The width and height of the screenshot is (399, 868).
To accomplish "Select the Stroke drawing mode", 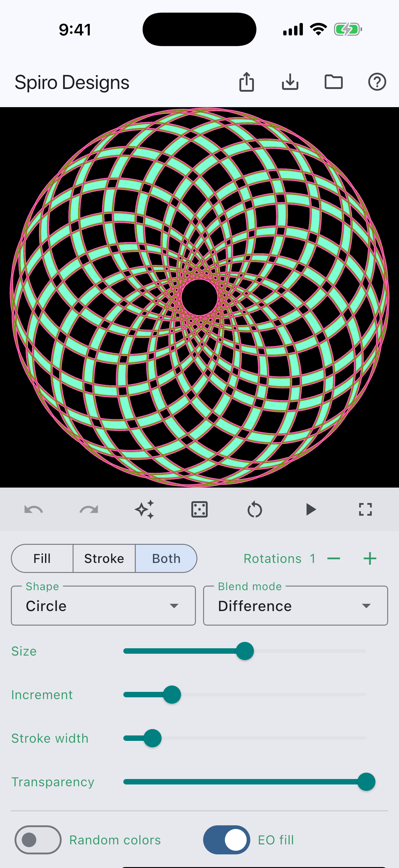I will tap(104, 558).
